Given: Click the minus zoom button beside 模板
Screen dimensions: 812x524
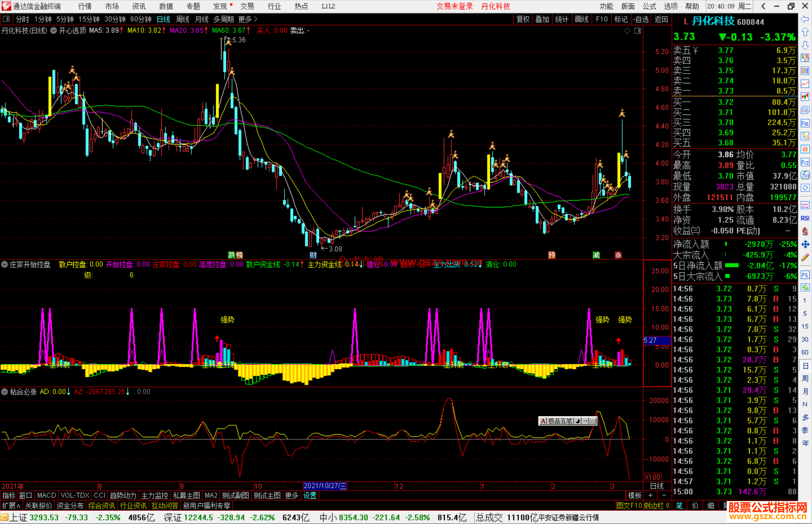Looking at the screenshot, I should tap(664, 495).
